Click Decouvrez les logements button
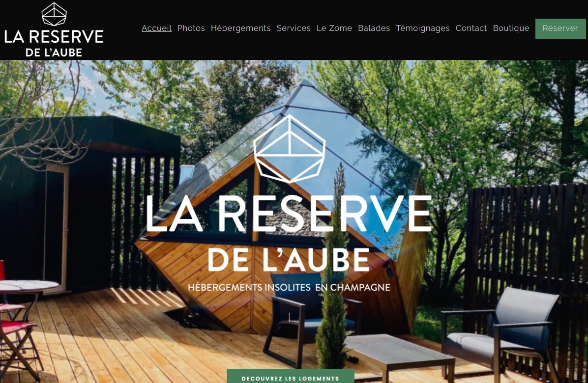Viewport: 588px width, 383px height. tap(291, 376)
